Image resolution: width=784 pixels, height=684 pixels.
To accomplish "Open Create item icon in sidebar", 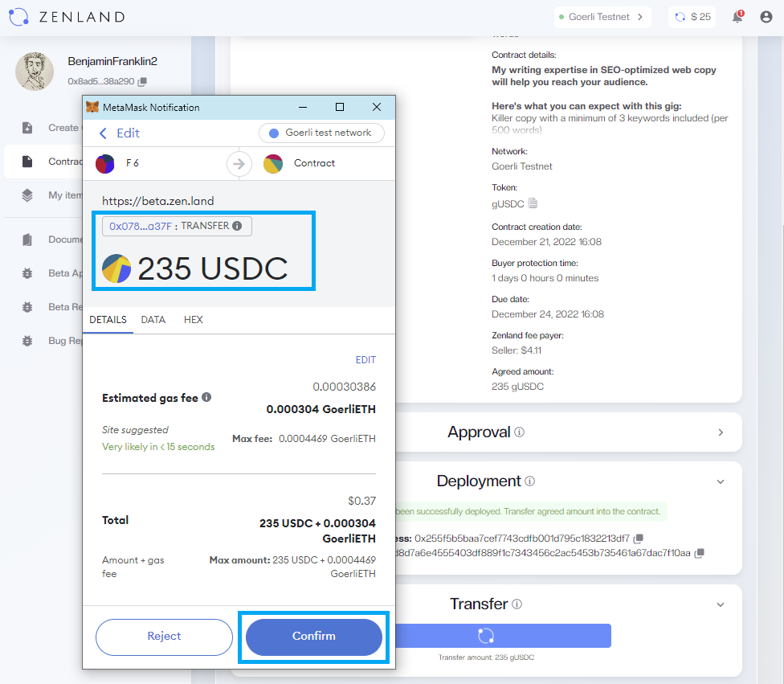I will tap(27, 128).
